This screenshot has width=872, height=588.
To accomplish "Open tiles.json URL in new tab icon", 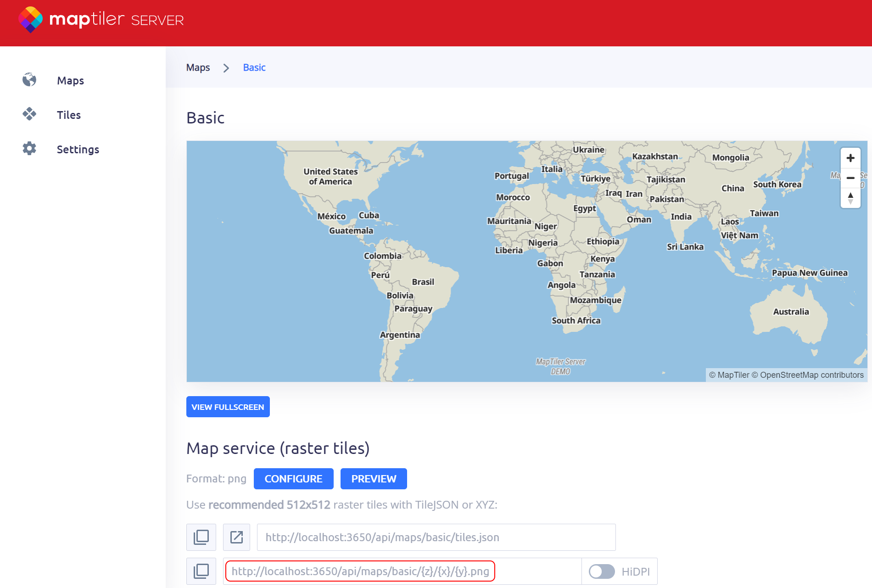I will (236, 537).
